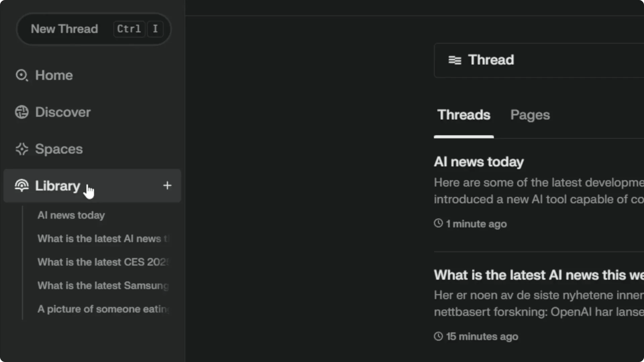The width and height of the screenshot is (644, 362).
Task: Click the Thread panel icon
Action: pos(455,60)
